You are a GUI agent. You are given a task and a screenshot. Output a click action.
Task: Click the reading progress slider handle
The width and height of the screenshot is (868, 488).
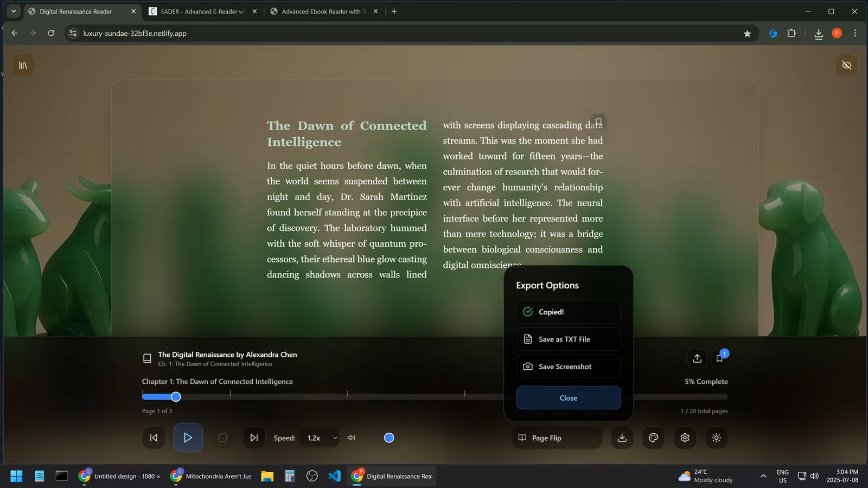coord(176,397)
